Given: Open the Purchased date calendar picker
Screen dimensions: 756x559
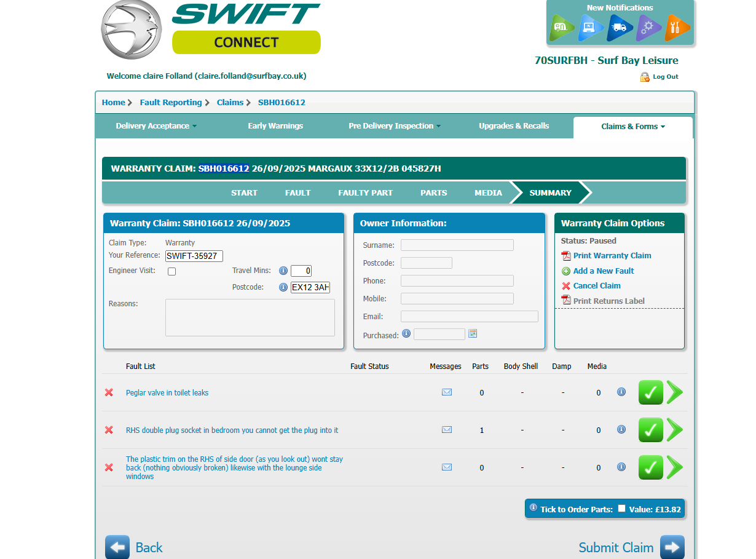Looking at the screenshot, I should pyautogui.click(x=473, y=333).
